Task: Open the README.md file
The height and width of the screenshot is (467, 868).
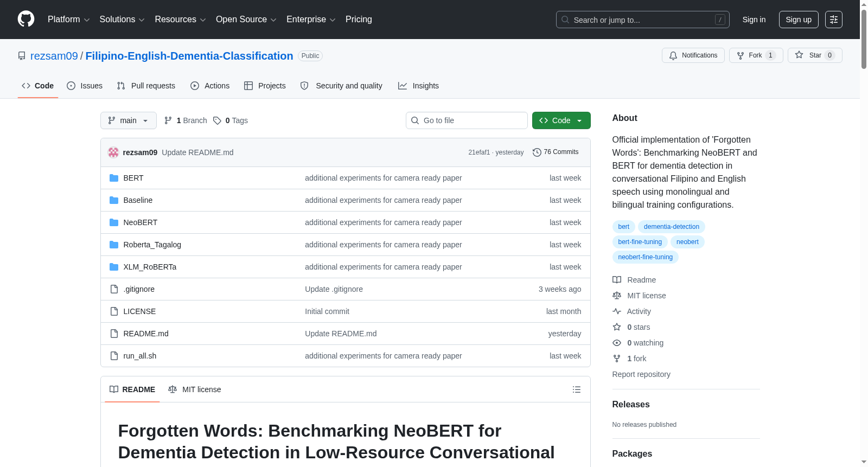Action: (146, 334)
